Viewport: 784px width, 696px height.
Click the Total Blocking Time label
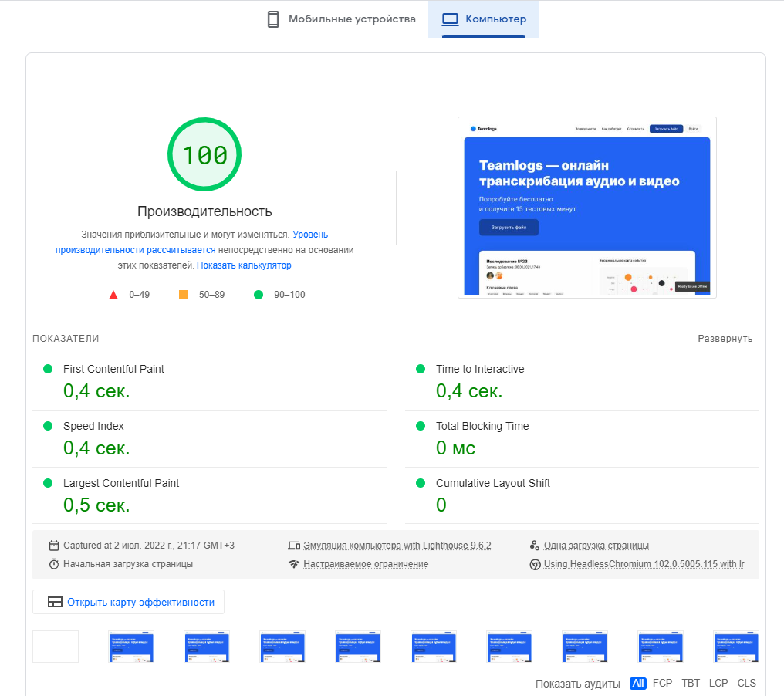click(x=482, y=426)
